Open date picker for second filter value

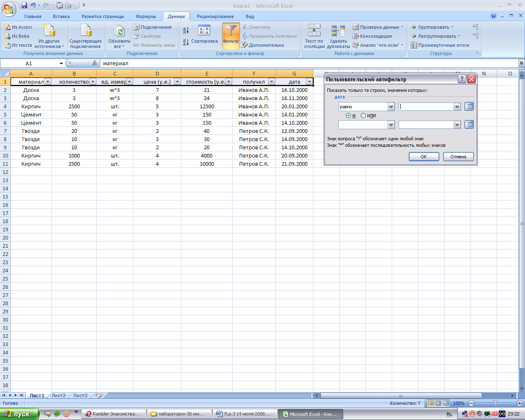[469, 124]
